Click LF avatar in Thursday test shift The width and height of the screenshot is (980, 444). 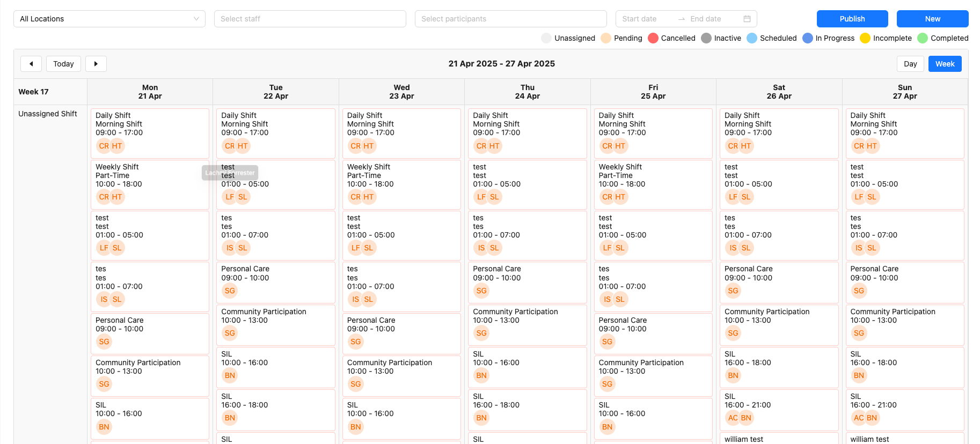point(481,197)
